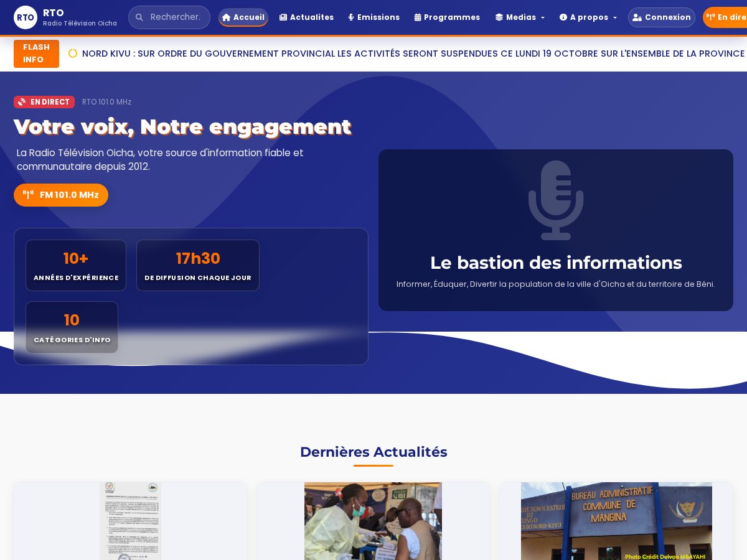Click the search magnifier icon
This screenshot has height=560, width=747.
pyautogui.click(x=139, y=17)
